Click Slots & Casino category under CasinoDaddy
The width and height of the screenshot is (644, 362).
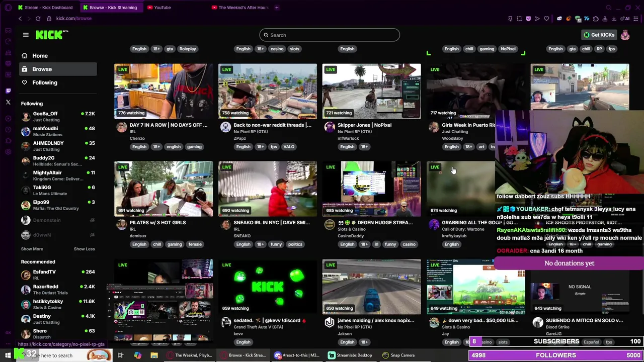click(x=352, y=229)
